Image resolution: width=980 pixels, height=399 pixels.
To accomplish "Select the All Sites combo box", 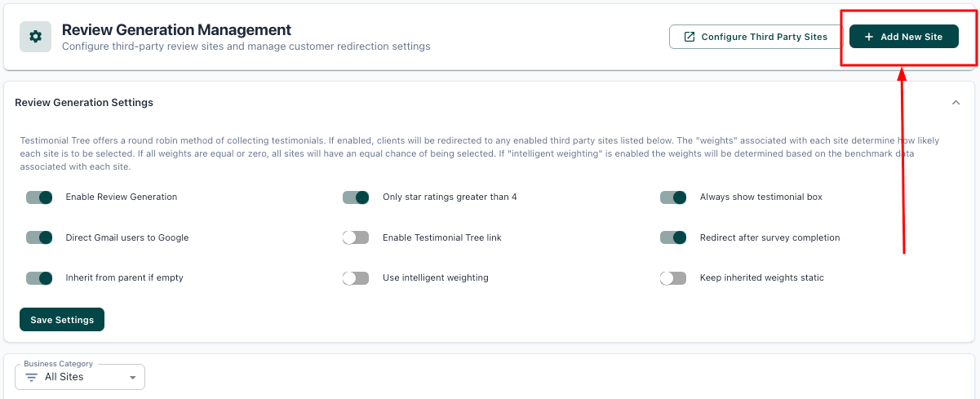I will click(x=80, y=377).
